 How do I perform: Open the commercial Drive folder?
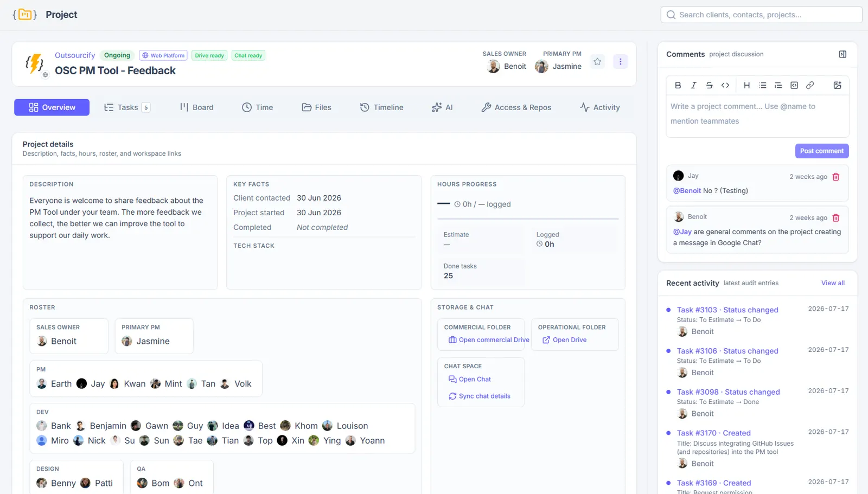click(489, 340)
